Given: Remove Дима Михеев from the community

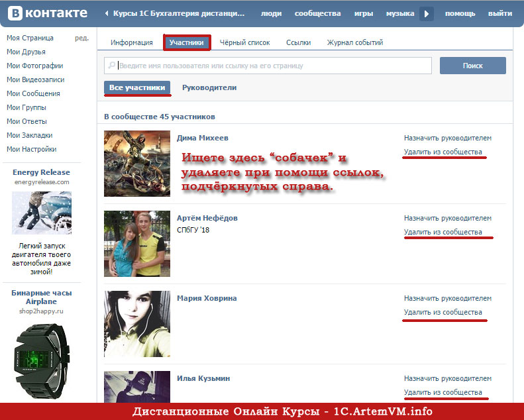Looking at the screenshot, I should coord(443,152).
